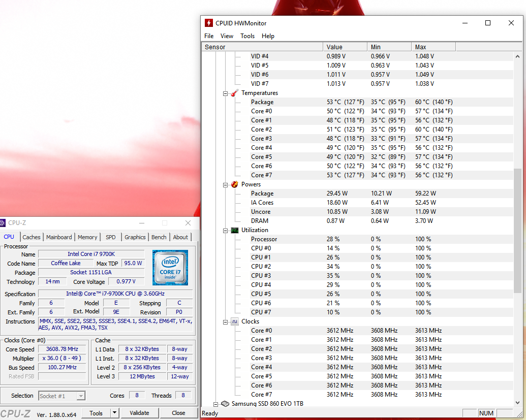Open the Help menu in HWMonitor
The image size is (526, 420).
[268, 36]
